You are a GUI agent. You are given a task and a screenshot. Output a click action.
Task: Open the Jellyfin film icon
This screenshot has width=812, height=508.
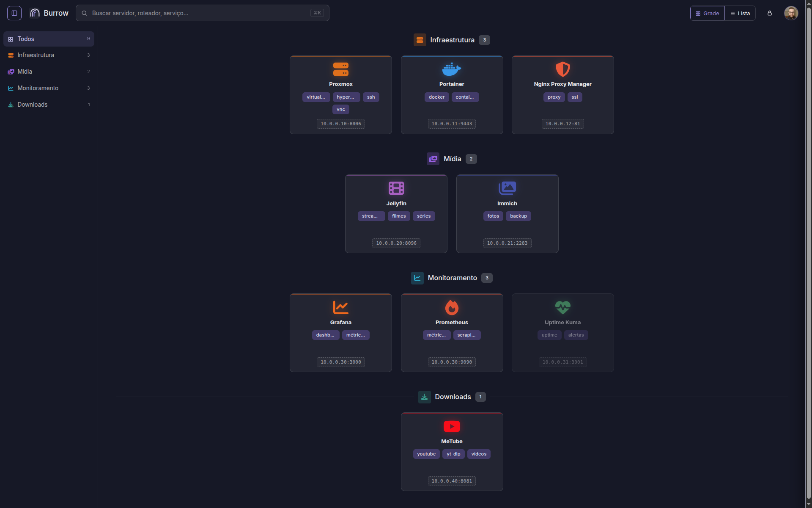coord(396,188)
